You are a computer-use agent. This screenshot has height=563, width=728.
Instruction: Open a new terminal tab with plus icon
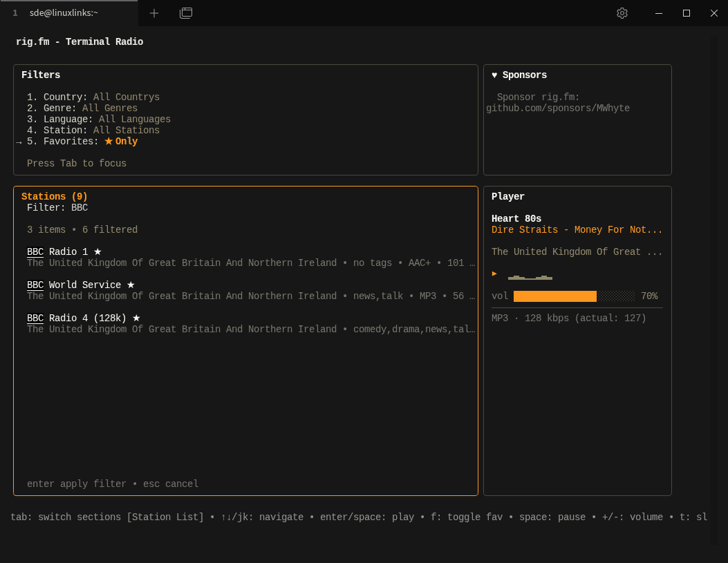[154, 13]
